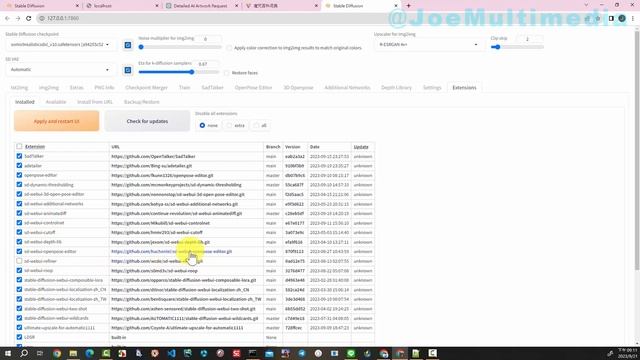Open Stable Diffusion checkpoint dropdown
The width and height of the screenshot is (640, 360).
coord(60,44)
